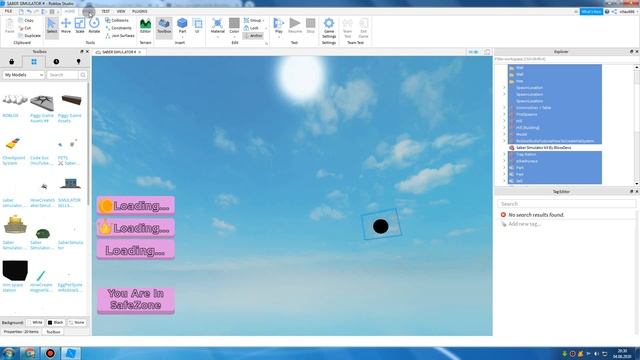This screenshot has width=640, height=360.
Task: Open the Material picker
Action: 218,26
